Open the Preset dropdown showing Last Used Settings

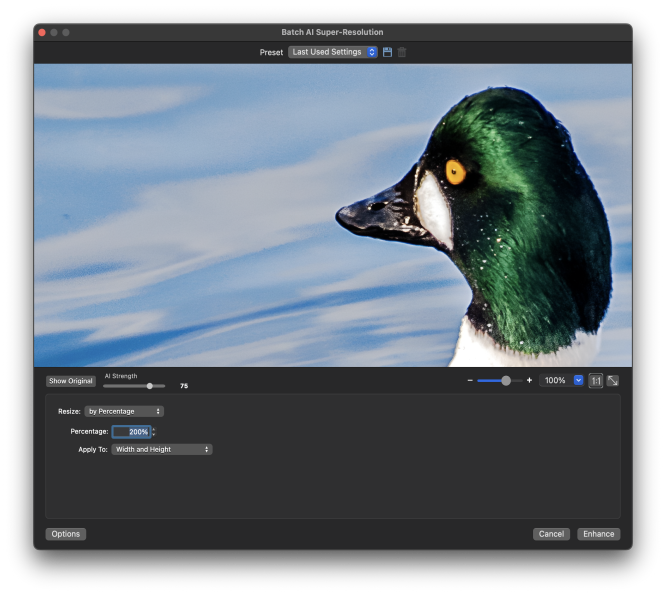pos(333,52)
